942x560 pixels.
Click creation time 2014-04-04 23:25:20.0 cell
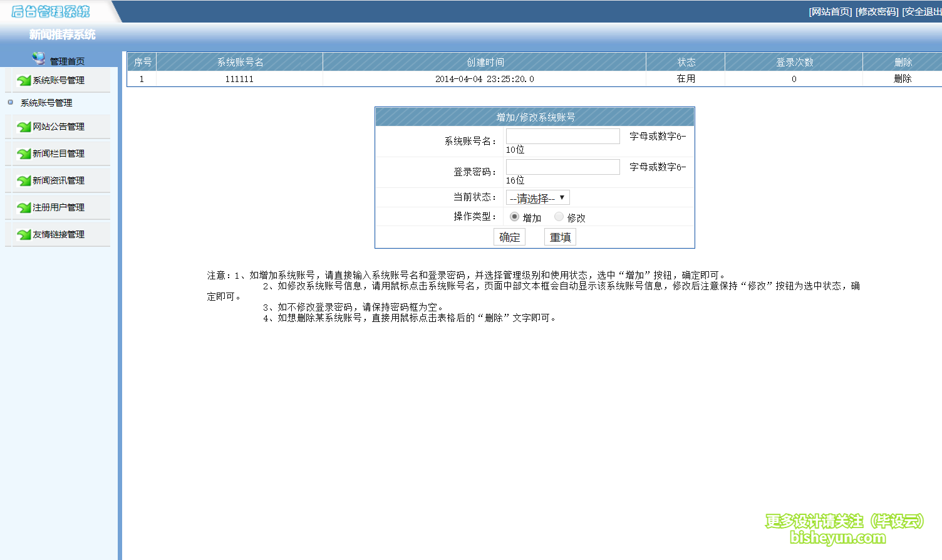[x=485, y=79]
